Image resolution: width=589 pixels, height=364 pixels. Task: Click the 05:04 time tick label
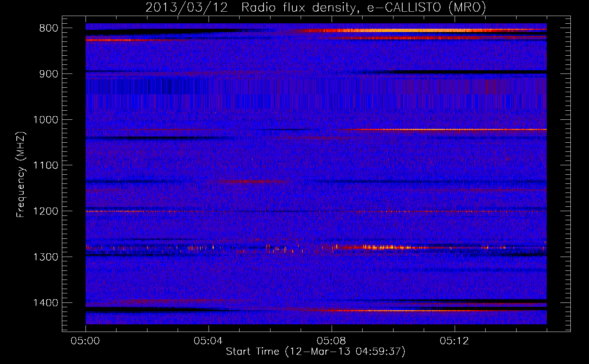tap(208, 341)
